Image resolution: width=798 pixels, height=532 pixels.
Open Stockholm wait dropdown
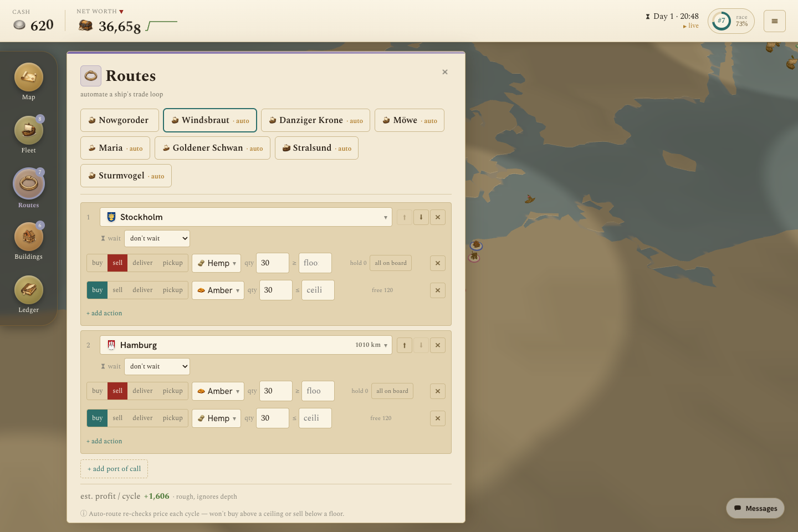[x=157, y=239]
